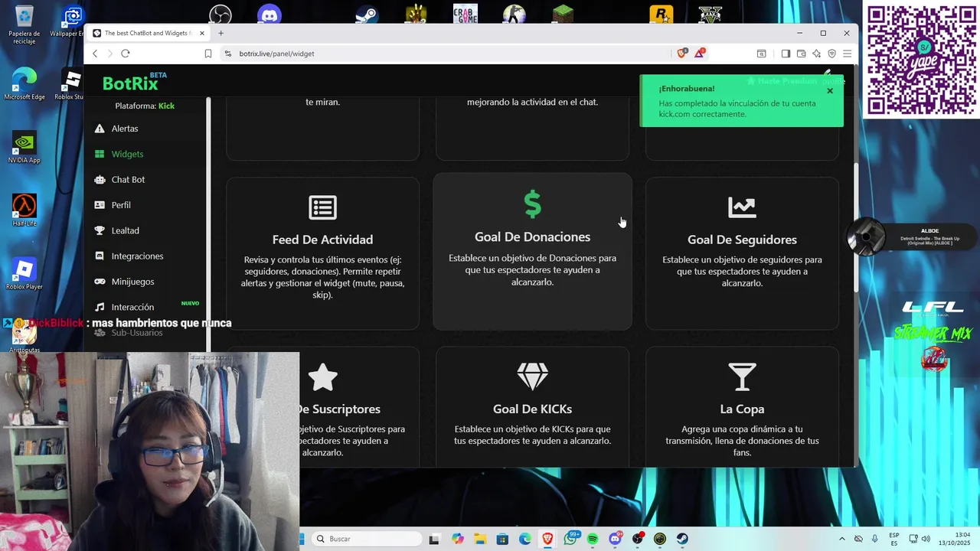The height and width of the screenshot is (551, 980).
Task: Click the Lealtad trophy icon
Action: (x=100, y=230)
